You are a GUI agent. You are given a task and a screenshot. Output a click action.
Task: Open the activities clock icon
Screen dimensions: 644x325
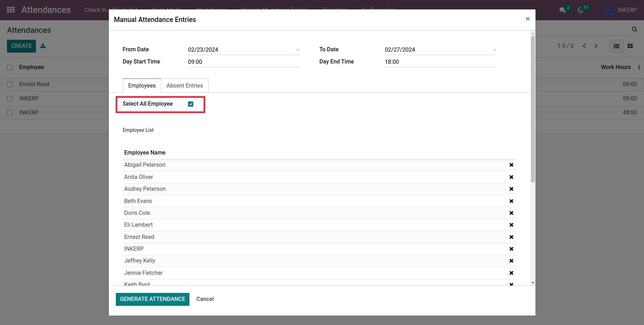tap(581, 10)
